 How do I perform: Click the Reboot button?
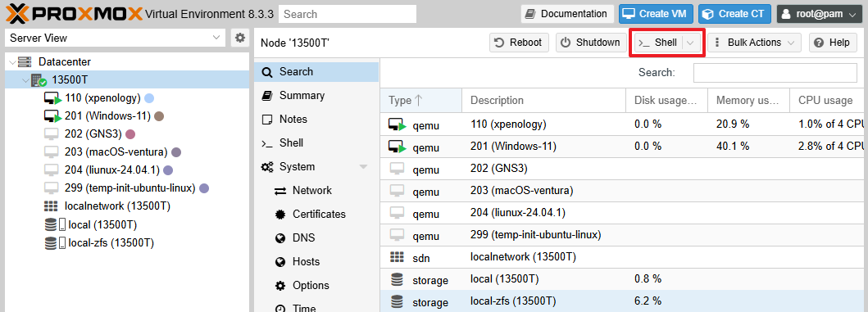click(x=519, y=43)
